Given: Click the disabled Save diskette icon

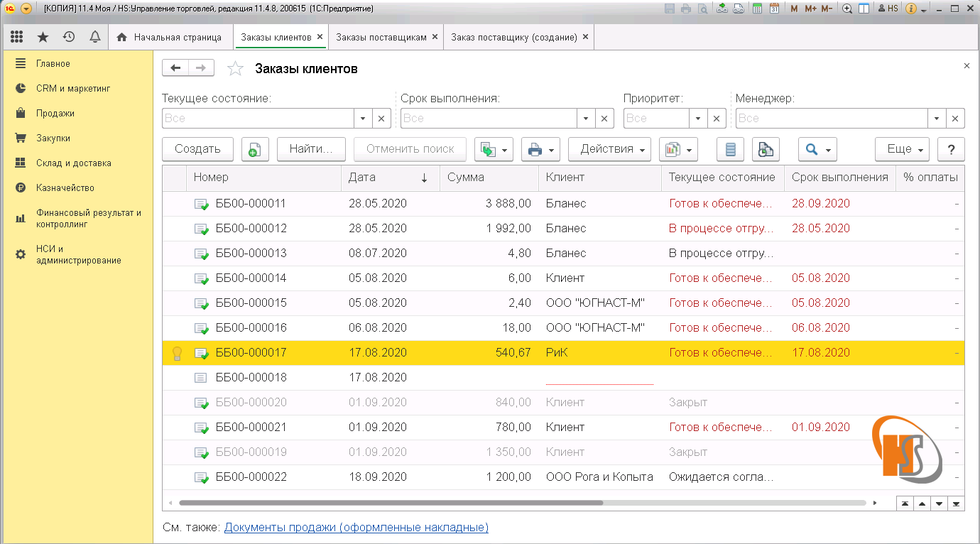Looking at the screenshot, I should (x=669, y=9).
